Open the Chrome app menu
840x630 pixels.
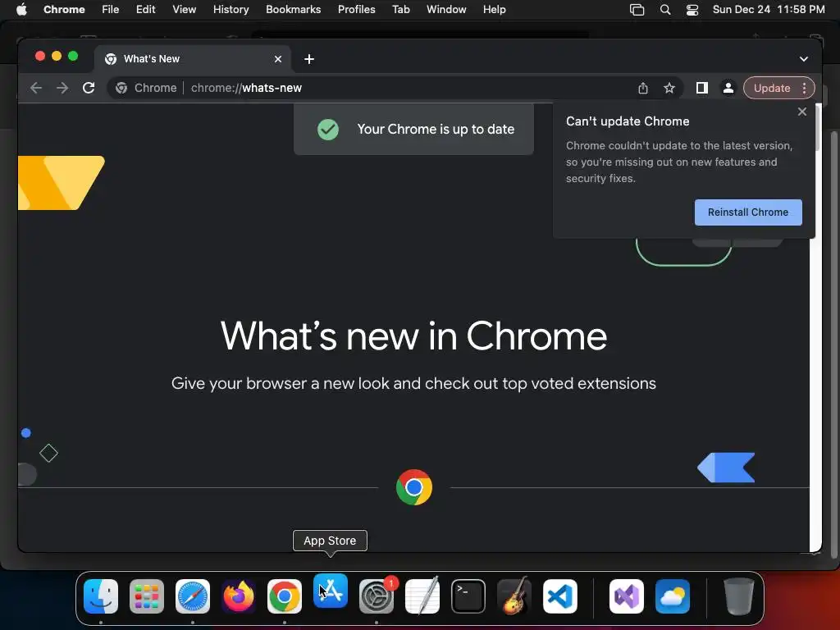click(64, 9)
